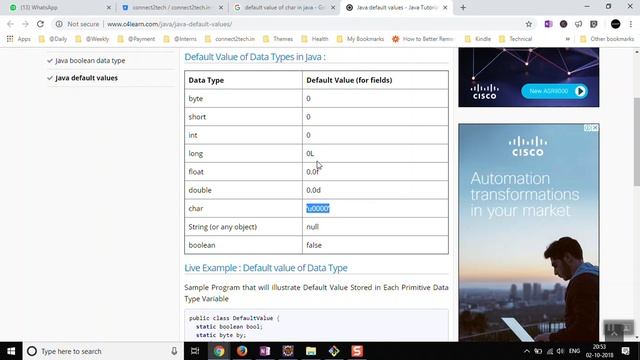Click the scroll-to-top arrow button

tap(614, 333)
